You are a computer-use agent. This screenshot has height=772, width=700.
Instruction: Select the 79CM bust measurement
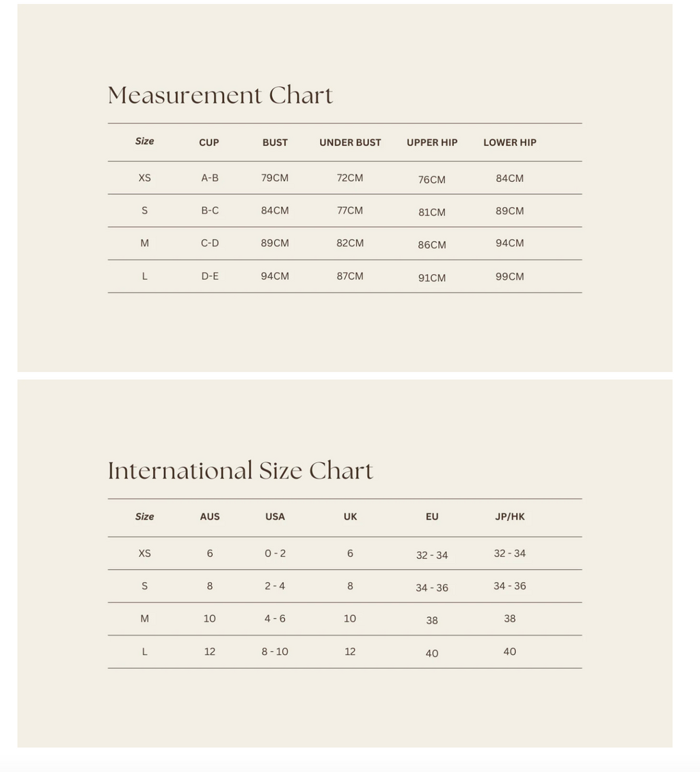(275, 178)
